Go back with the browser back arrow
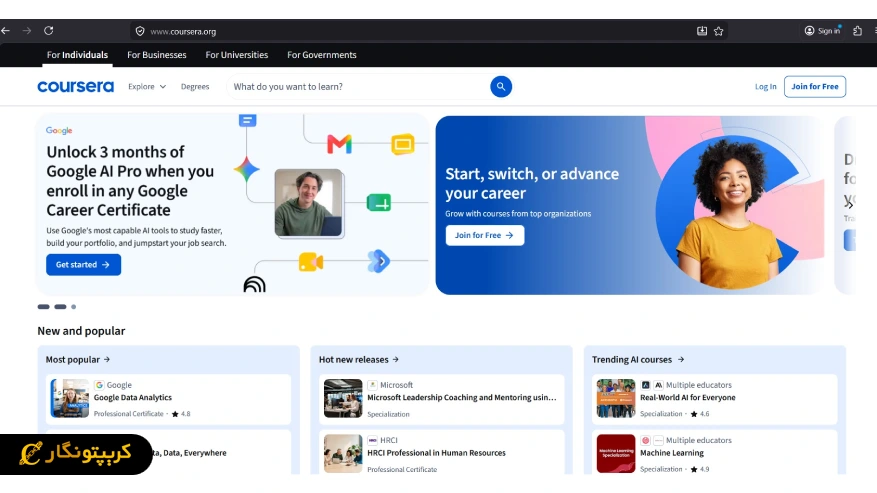This screenshot has width=877, height=493. 6,31
